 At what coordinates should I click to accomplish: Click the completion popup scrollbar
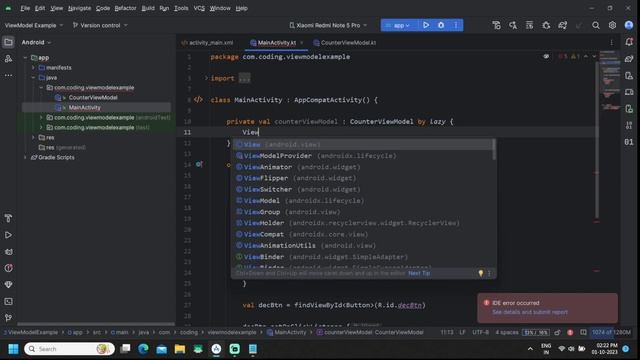coord(494,149)
